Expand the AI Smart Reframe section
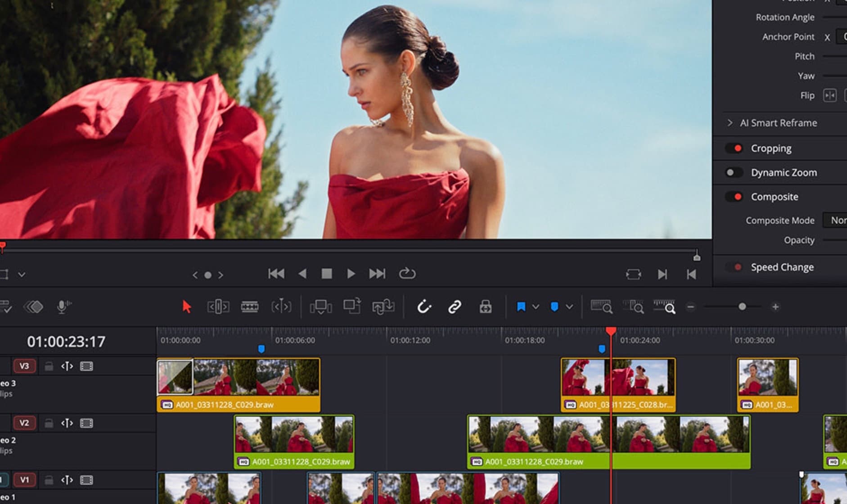Screen dimensions: 847x504 730,123
